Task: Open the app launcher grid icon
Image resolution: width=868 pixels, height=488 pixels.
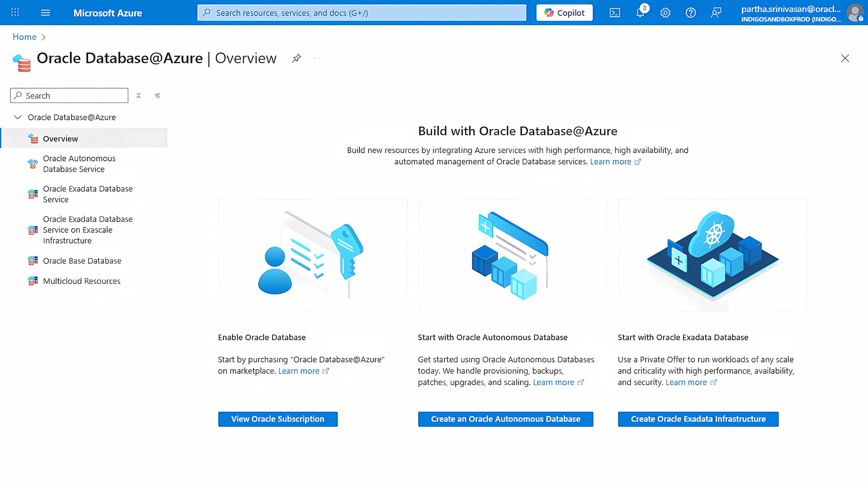Action: [x=15, y=12]
